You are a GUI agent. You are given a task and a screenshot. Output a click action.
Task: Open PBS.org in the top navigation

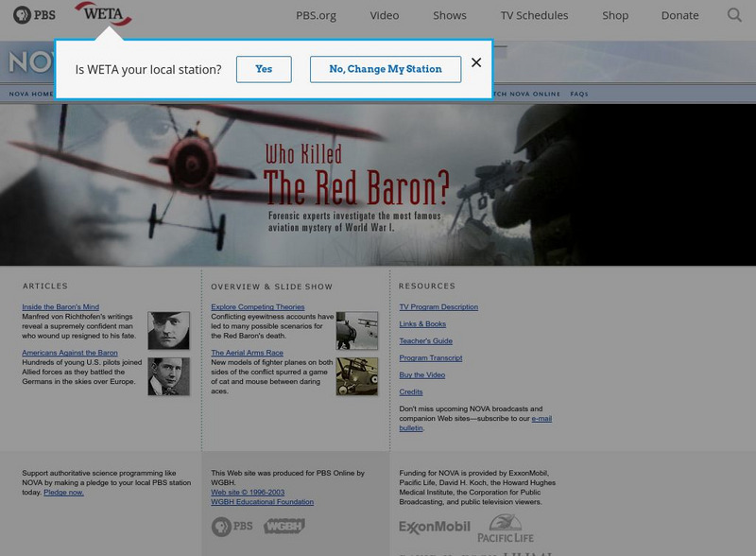pyautogui.click(x=316, y=15)
